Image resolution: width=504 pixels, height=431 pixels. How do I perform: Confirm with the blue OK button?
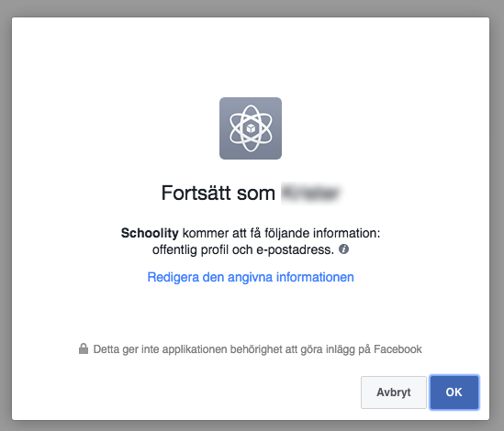coord(454,392)
